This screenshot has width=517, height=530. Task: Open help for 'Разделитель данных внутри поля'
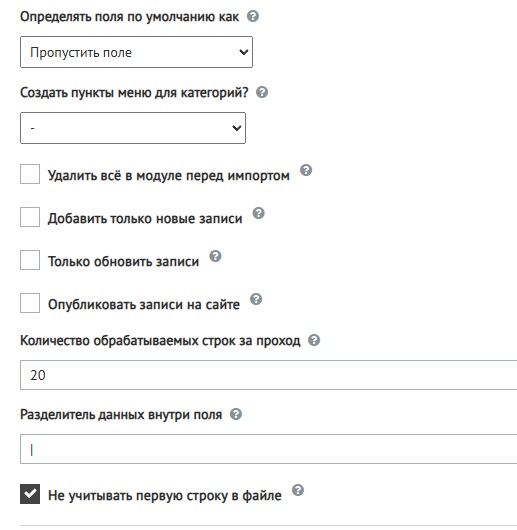236,414
